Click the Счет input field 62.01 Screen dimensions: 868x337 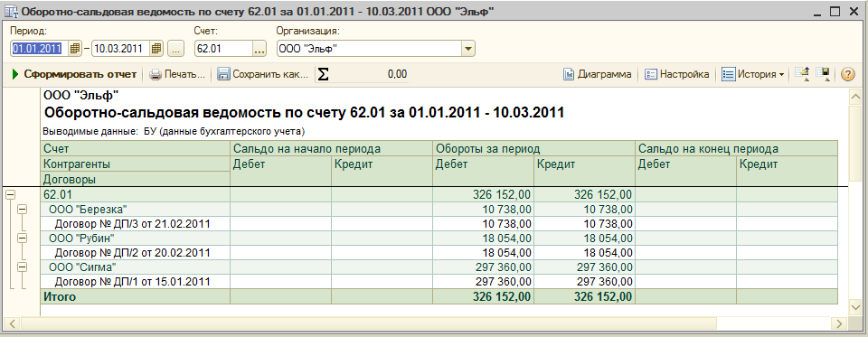pyautogui.click(x=223, y=49)
